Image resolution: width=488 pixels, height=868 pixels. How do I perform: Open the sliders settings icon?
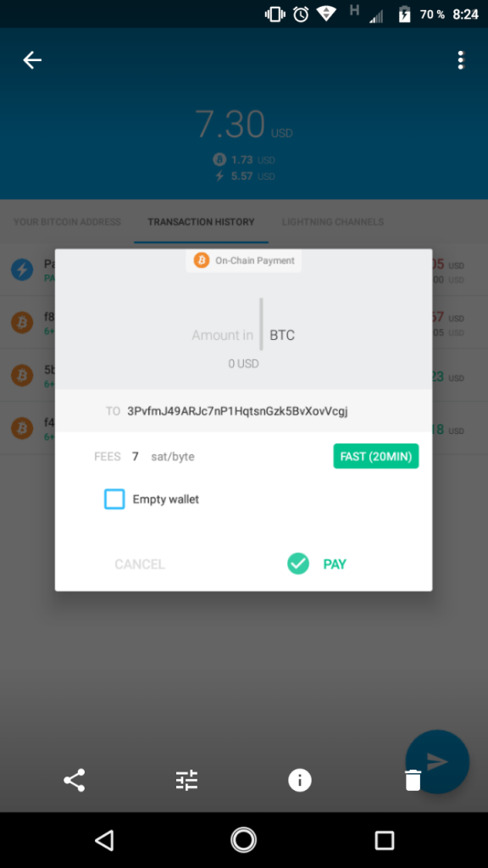coord(187,780)
